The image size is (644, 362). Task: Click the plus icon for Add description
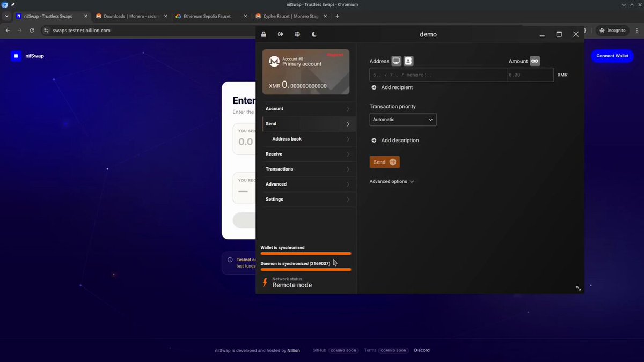click(374, 141)
